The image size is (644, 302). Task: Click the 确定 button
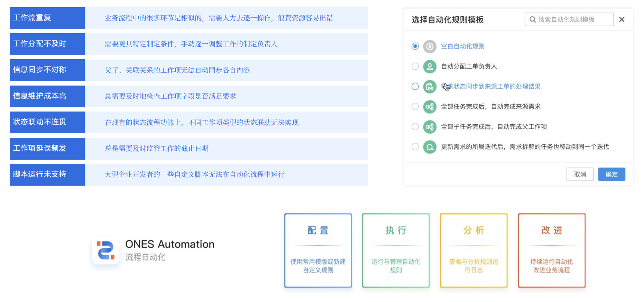(x=611, y=174)
